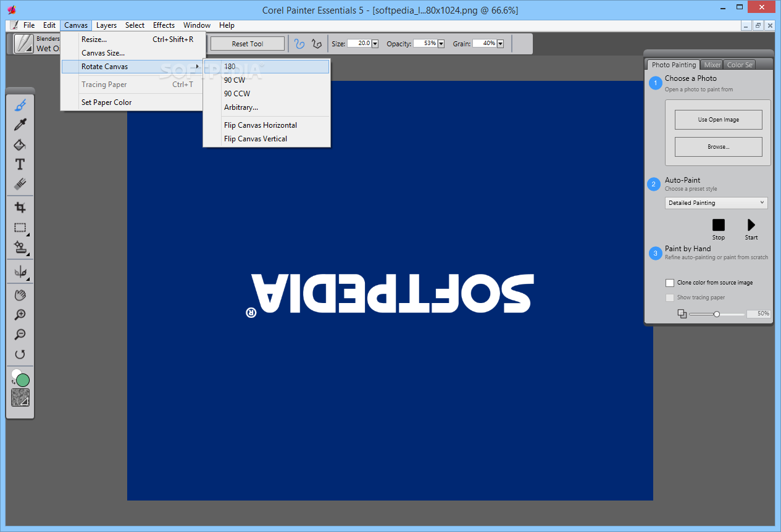Choose Canvas Size... menu entry
This screenshot has height=532, width=781.
[132, 53]
